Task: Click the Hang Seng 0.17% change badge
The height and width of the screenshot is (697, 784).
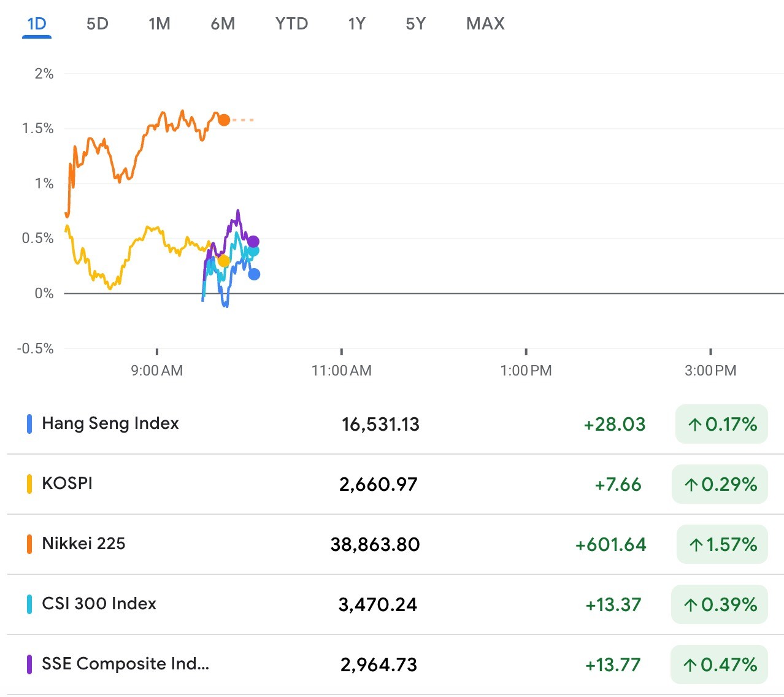Action: [721, 424]
